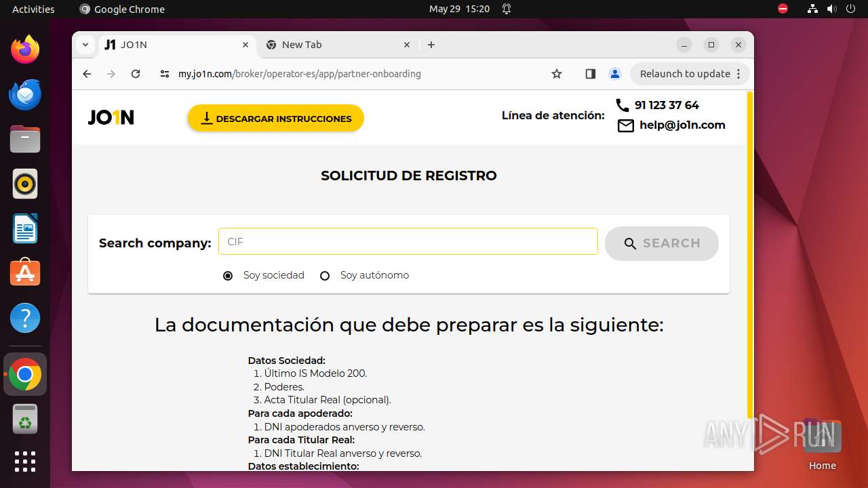Go back with the browser arrow

tap(87, 74)
